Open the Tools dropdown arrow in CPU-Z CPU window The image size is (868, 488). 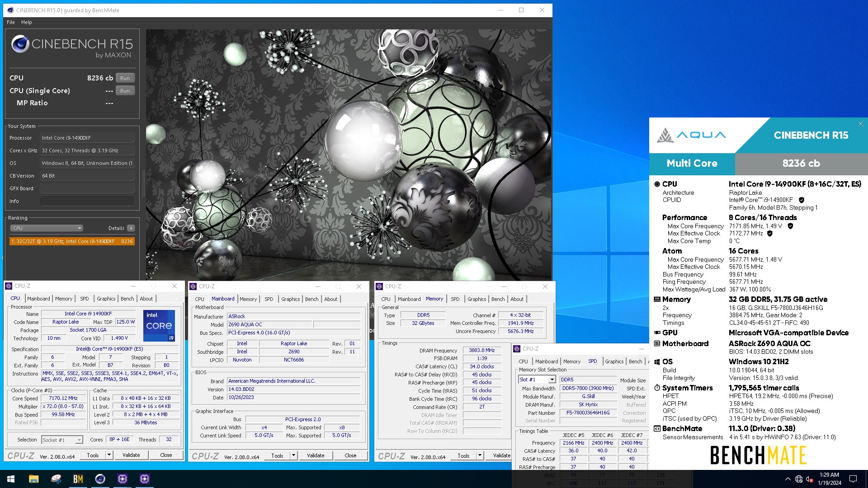(109, 455)
